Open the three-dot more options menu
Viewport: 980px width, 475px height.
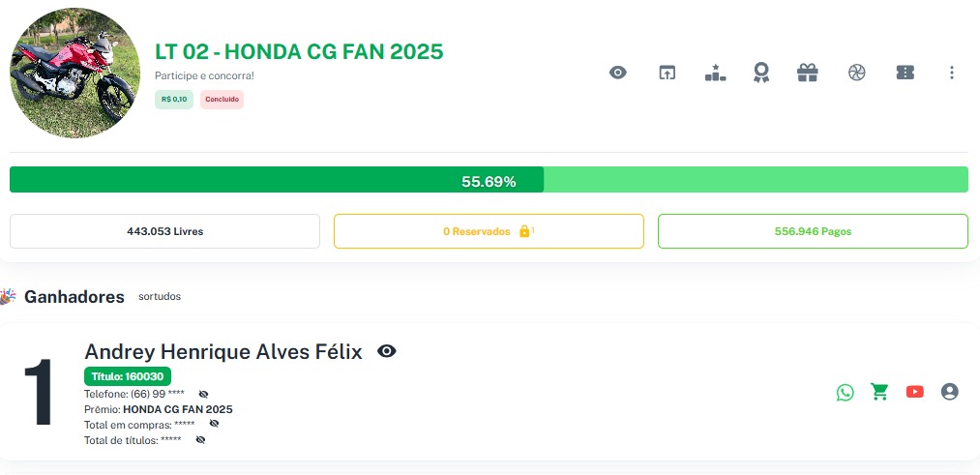952,73
